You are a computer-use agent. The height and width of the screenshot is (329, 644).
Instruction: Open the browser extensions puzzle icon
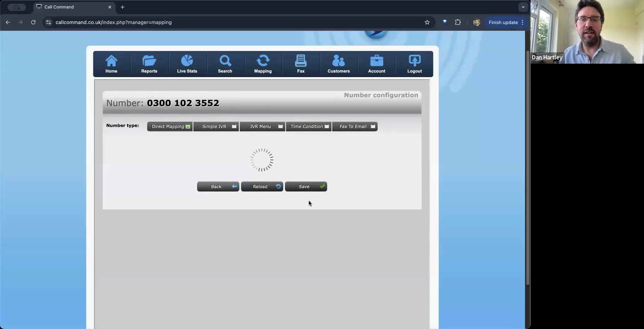pos(458,22)
